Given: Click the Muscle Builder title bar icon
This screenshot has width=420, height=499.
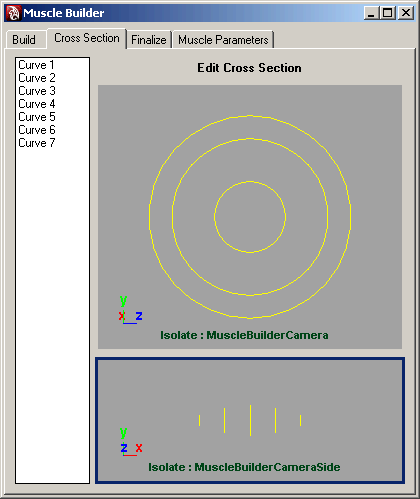Looking at the screenshot, I should point(14,13).
